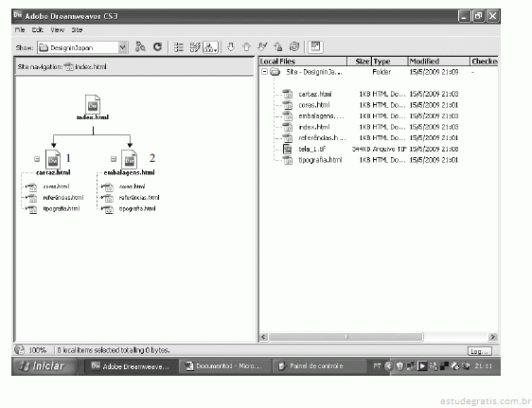The image size is (532, 408).
Task: Click the cartaz.html modified date cell
Action: [x=434, y=94]
